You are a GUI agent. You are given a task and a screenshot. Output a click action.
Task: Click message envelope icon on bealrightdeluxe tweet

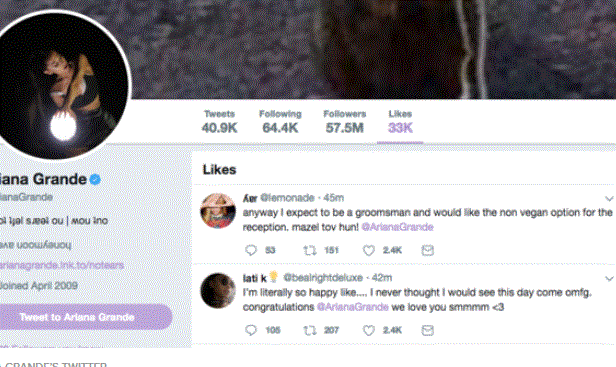427,330
